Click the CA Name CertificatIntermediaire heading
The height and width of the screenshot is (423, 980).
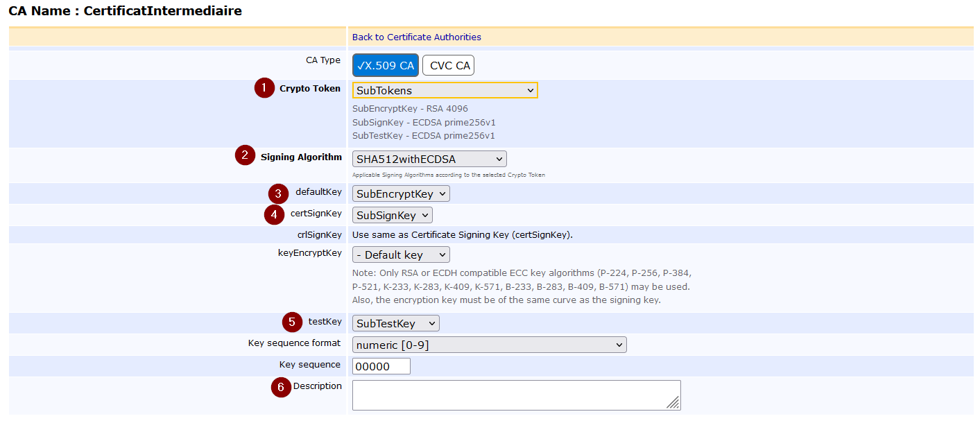pos(125,11)
